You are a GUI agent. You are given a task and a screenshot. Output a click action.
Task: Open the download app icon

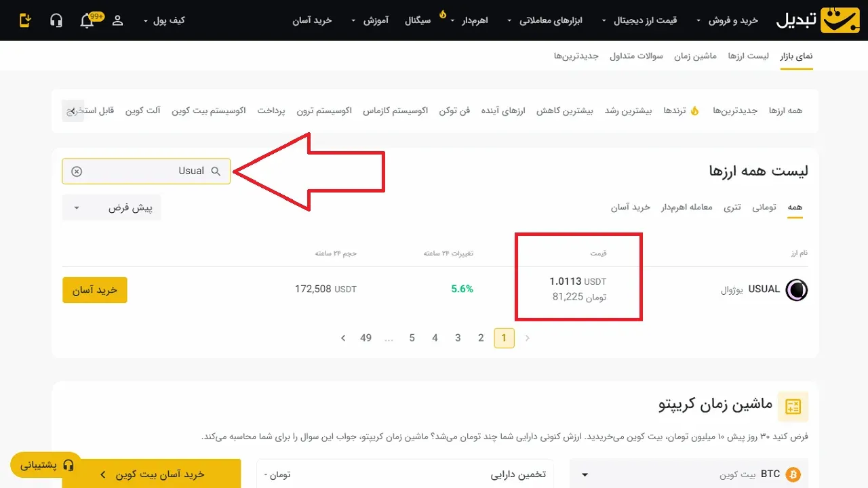pyautogui.click(x=25, y=20)
